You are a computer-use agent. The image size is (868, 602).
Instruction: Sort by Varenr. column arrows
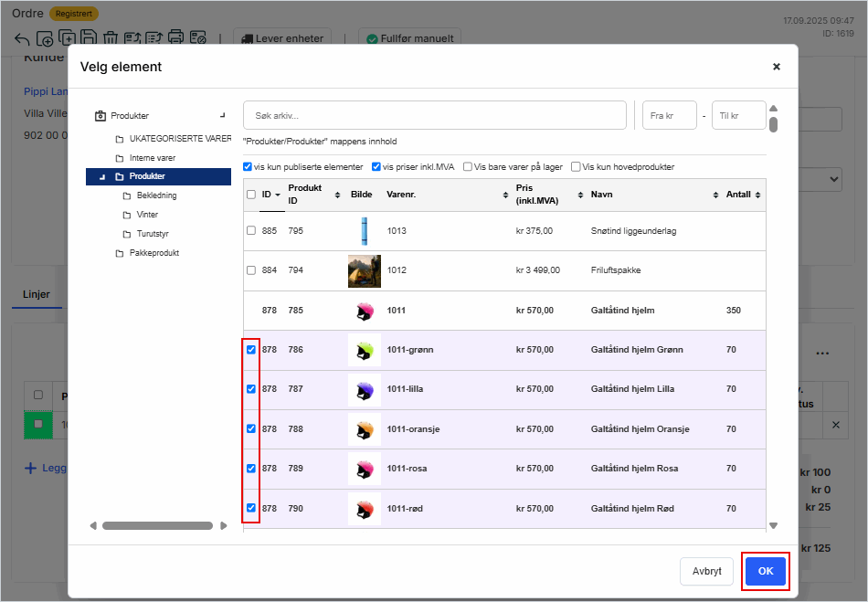click(507, 195)
